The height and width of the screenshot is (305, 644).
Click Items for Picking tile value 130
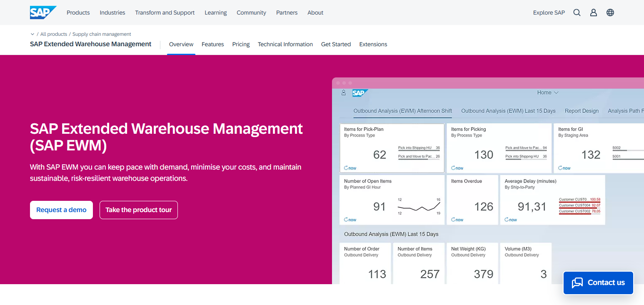tap(484, 155)
